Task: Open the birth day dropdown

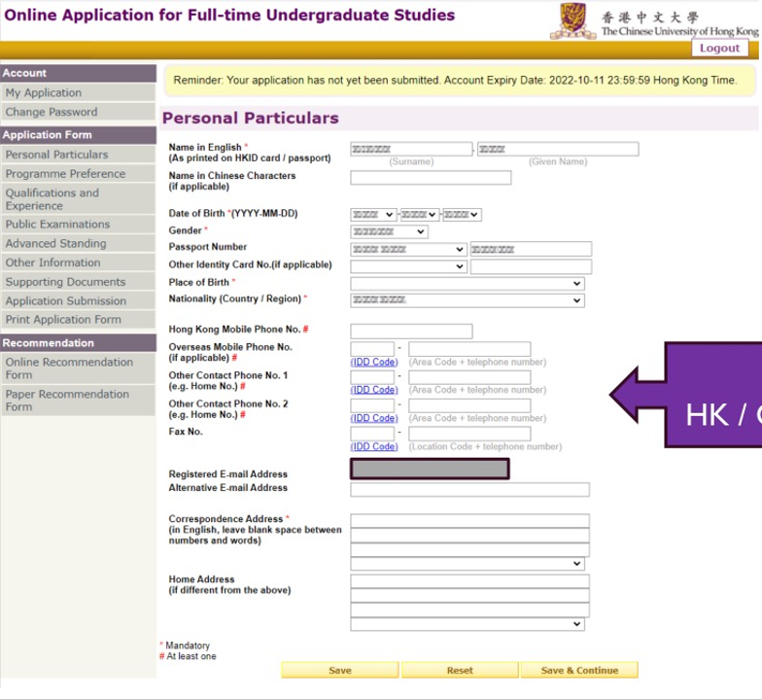Action: pyautogui.click(x=462, y=214)
